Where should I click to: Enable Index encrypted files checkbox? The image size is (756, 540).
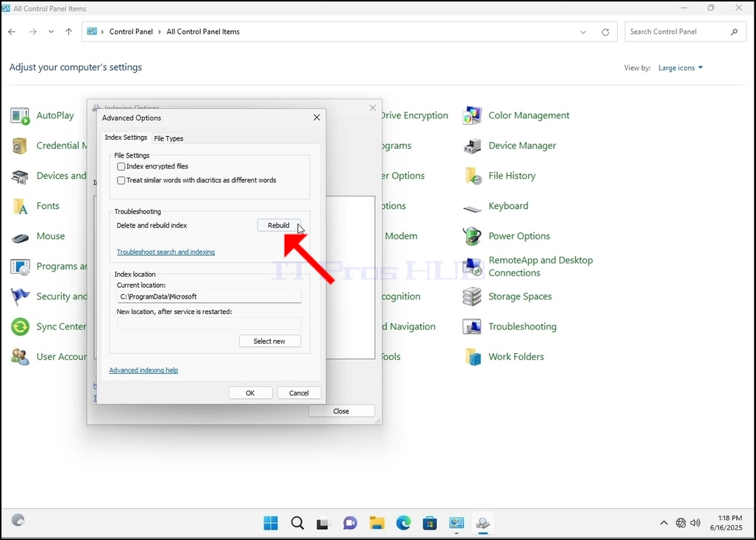(121, 166)
